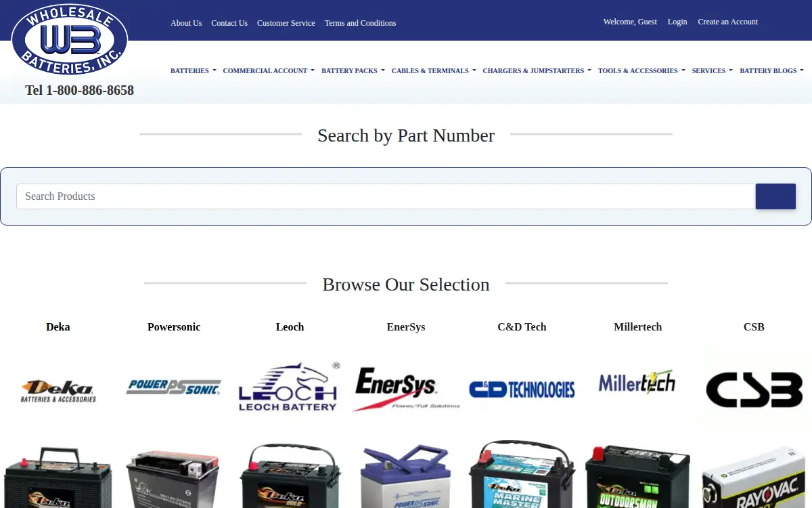This screenshot has width=812, height=508.
Task: Expand the Battery Packs dropdown
Action: 353,70
